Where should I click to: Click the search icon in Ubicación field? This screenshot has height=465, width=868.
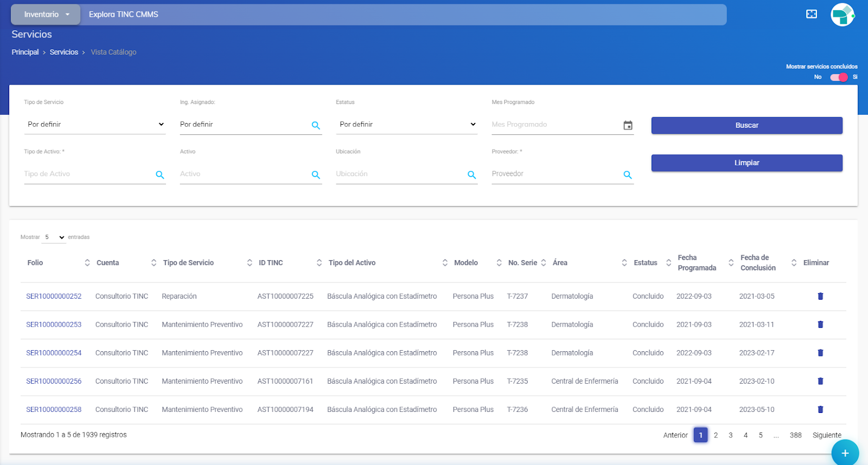471,175
